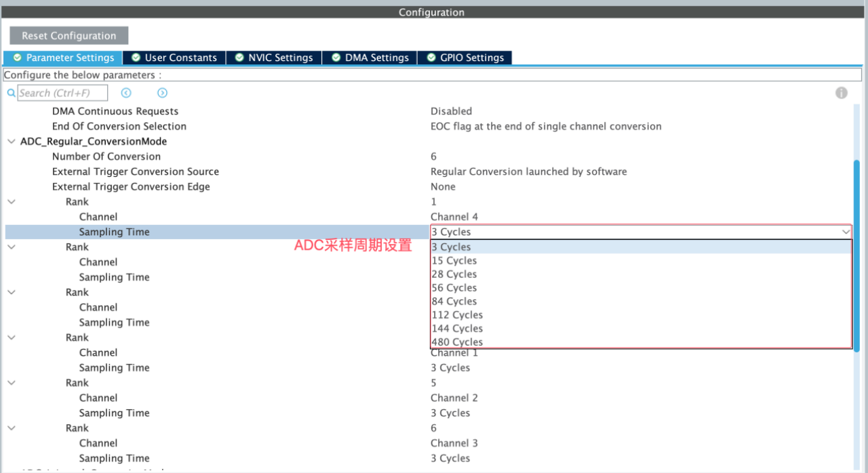Select 144 Cycles in the list
This screenshot has height=473, width=868.
coord(456,329)
